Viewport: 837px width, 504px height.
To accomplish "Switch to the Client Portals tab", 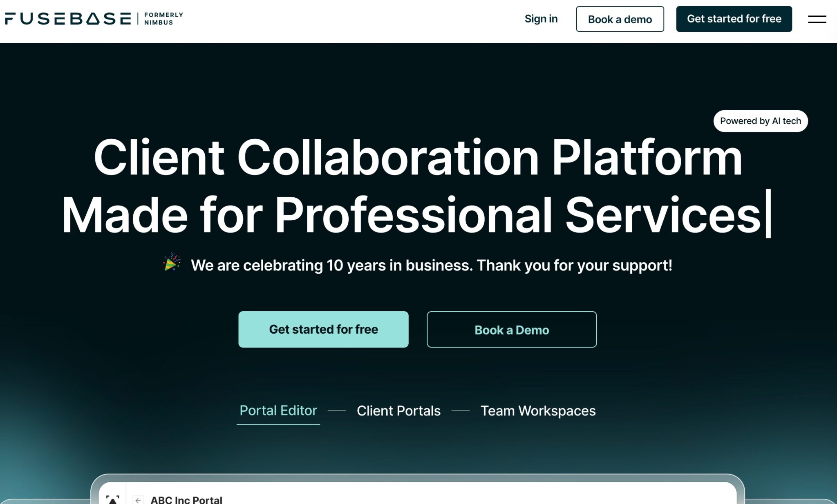I will coord(398,410).
